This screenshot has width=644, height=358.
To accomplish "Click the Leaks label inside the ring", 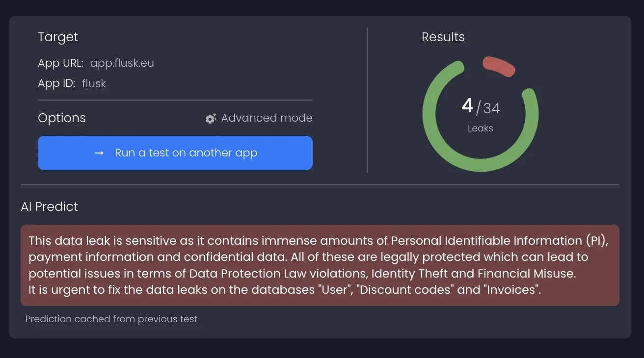I will click(x=480, y=128).
